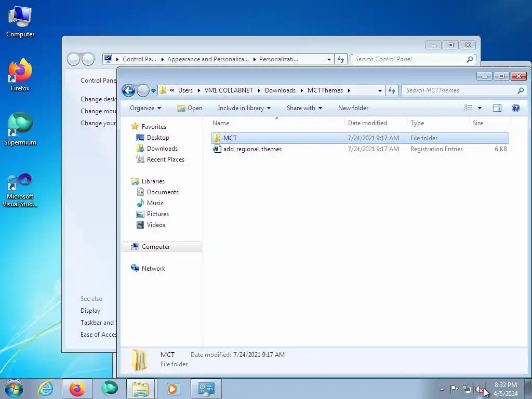Launch Internet Explorer from taskbar

click(46, 389)
